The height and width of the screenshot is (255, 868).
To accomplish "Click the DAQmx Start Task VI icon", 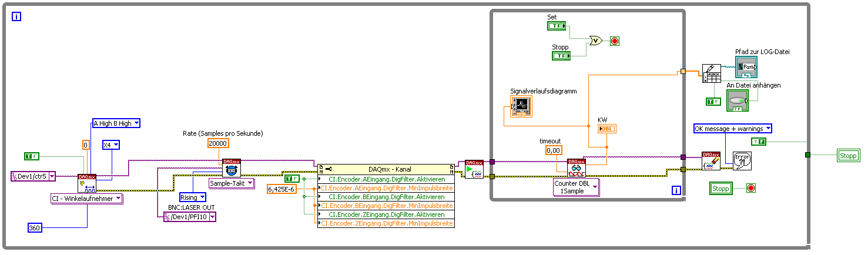I will 474,169.
